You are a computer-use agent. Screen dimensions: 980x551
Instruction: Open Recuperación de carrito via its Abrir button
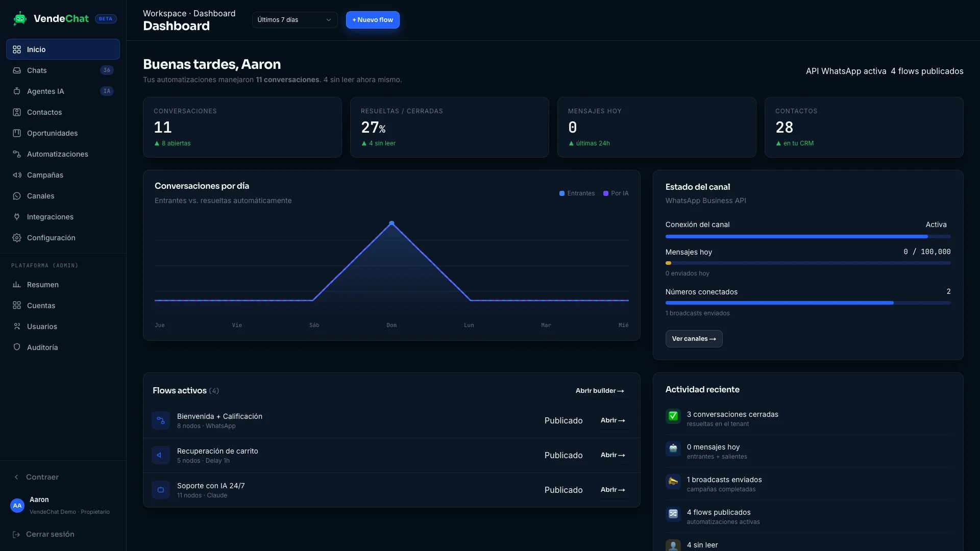point(612,455)
